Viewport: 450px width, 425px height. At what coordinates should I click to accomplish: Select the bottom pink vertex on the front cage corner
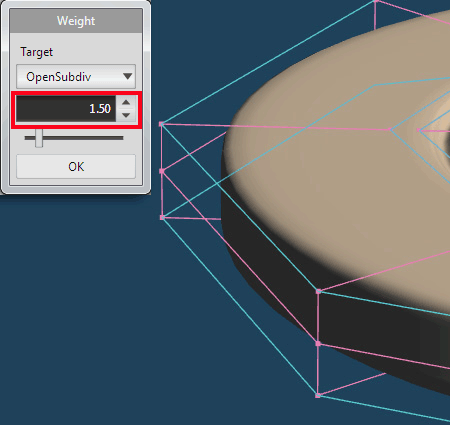click(318, 396)
